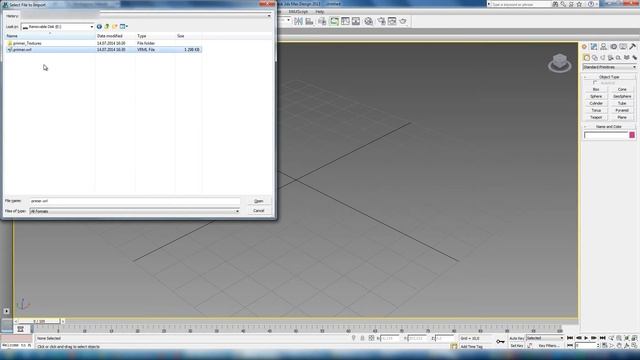Toggle the Selection Lock icon
Viewport: 640px width, 360px height.
(x=362, y=338)
